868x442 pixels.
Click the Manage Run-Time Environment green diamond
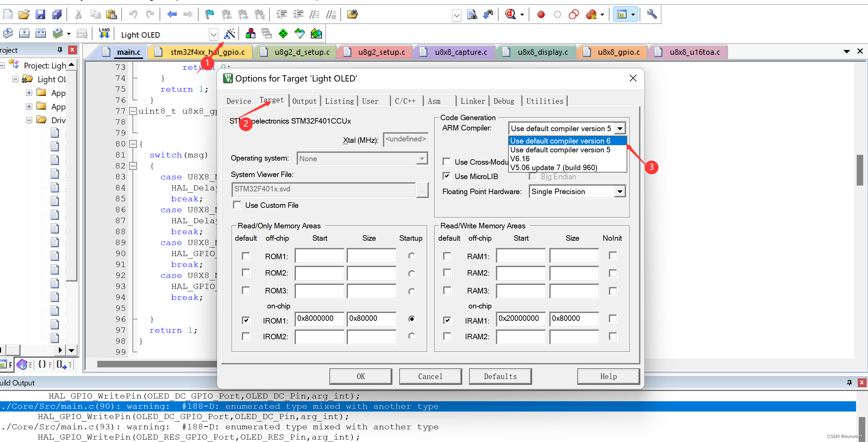click(x=283, y=34)
